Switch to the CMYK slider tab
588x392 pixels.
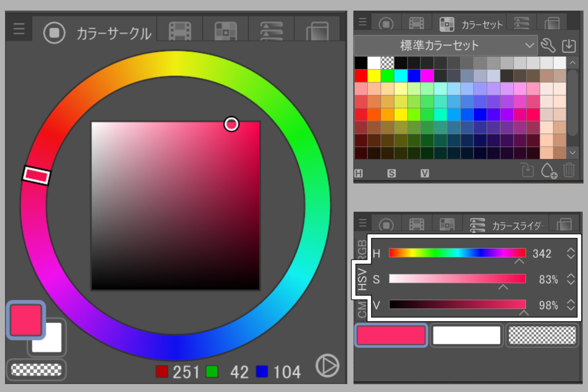tap(362, 309)
